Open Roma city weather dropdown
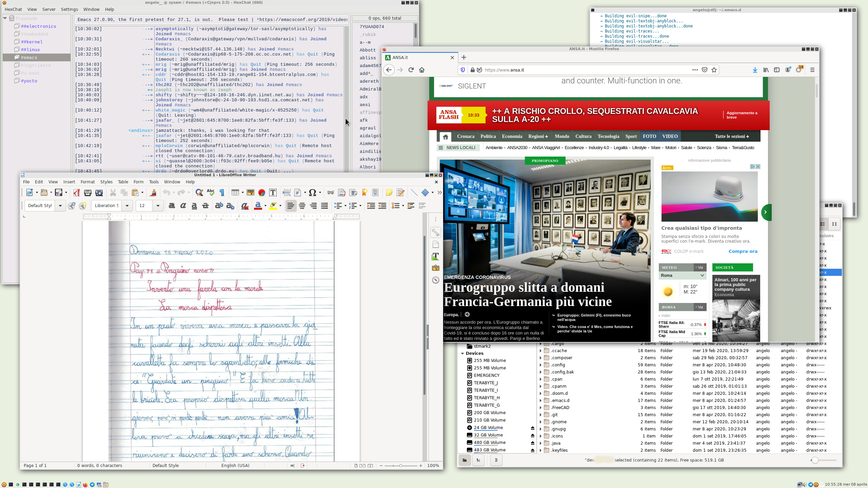This screenshot has height=488, width=868. (702, 276)
